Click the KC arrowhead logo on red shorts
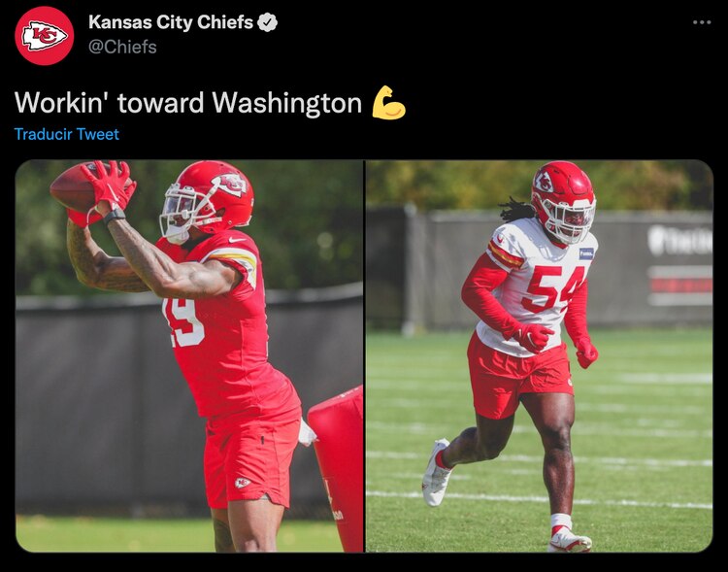Screen dimensions: 728x572 [x=243, y=483]
